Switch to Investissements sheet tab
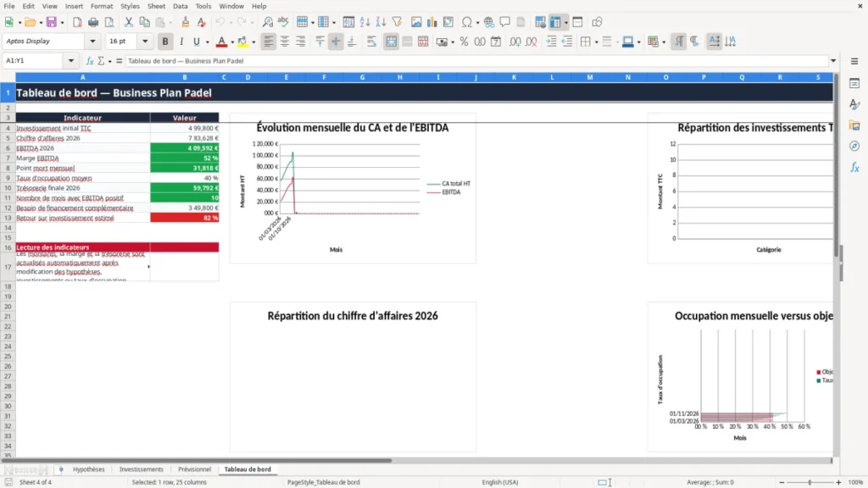868x488 pixels. tap(142, 469)
